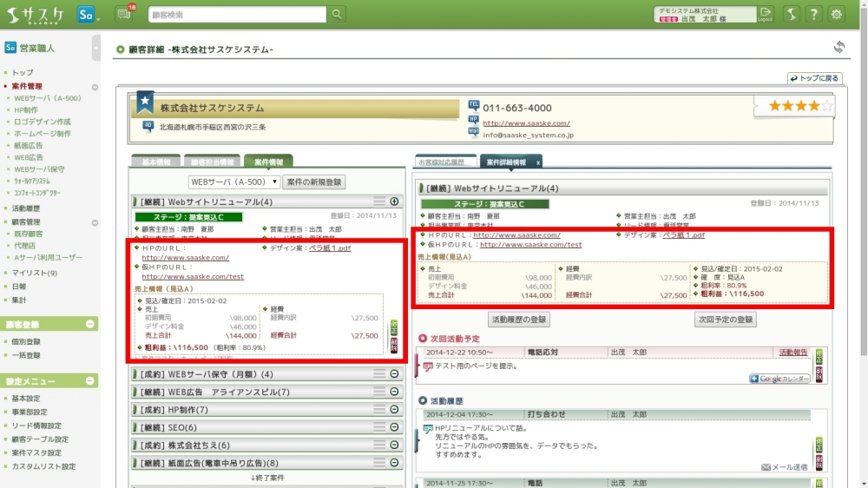Set rating with the fifth empty star
The image size is (868, 488).
826,106
